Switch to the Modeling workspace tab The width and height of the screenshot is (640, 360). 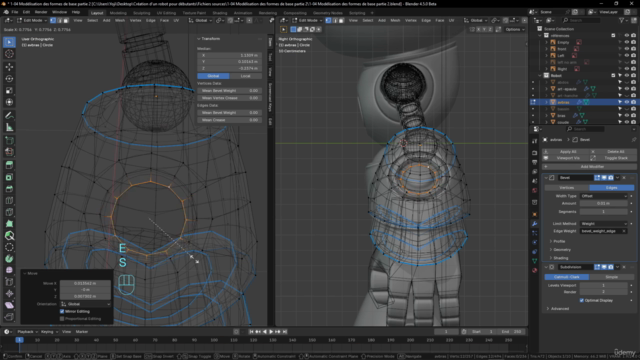(118, 13)
